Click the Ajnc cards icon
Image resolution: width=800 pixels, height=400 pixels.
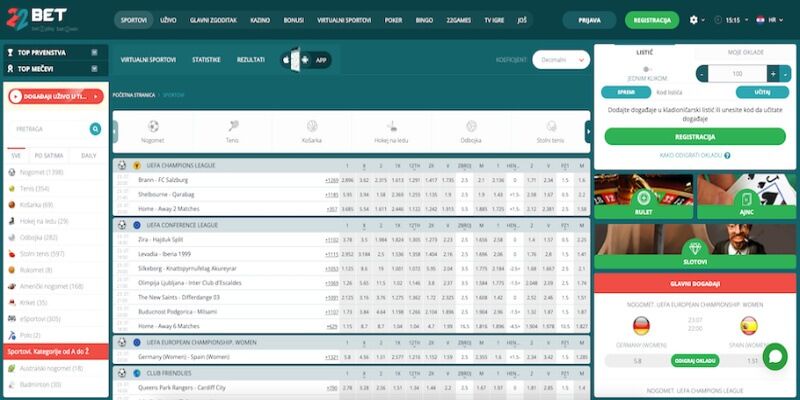[x=746, y=197]
